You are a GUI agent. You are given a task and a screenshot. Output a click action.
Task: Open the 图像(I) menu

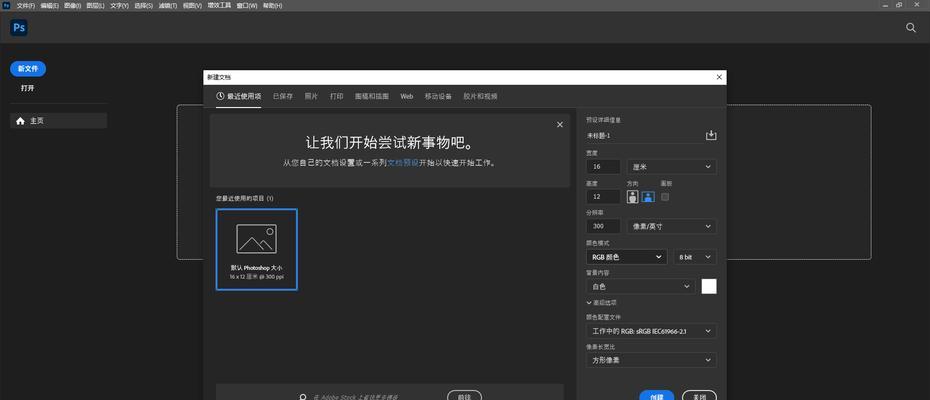(x=72, y=5)
